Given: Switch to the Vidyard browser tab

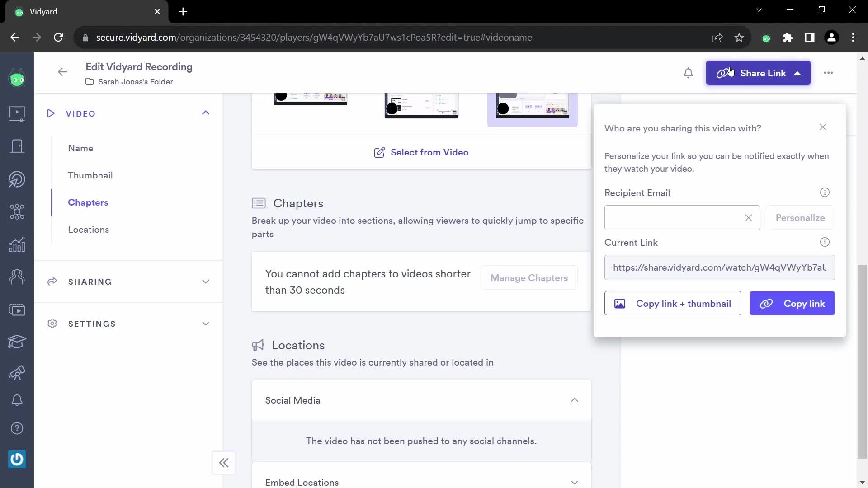Looking at the screenshot, I should coord(87,12).
